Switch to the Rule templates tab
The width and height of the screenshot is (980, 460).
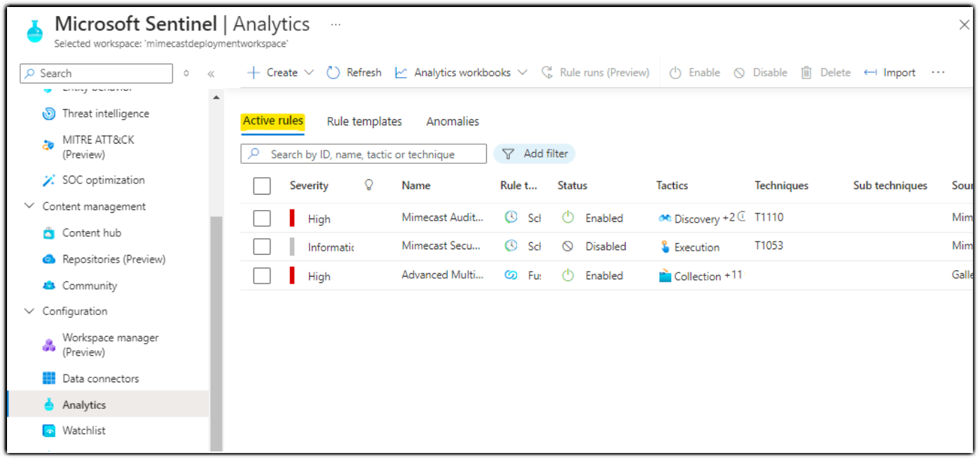tap(364, 122)
